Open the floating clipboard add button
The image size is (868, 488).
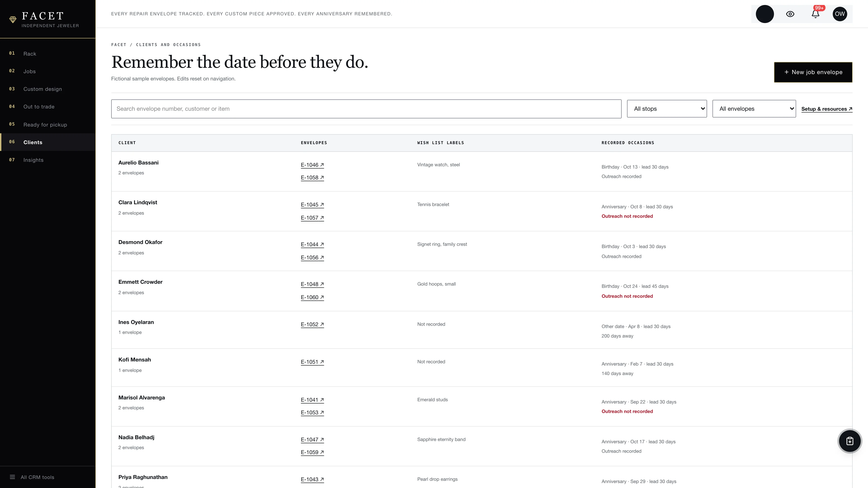point(849,441)
